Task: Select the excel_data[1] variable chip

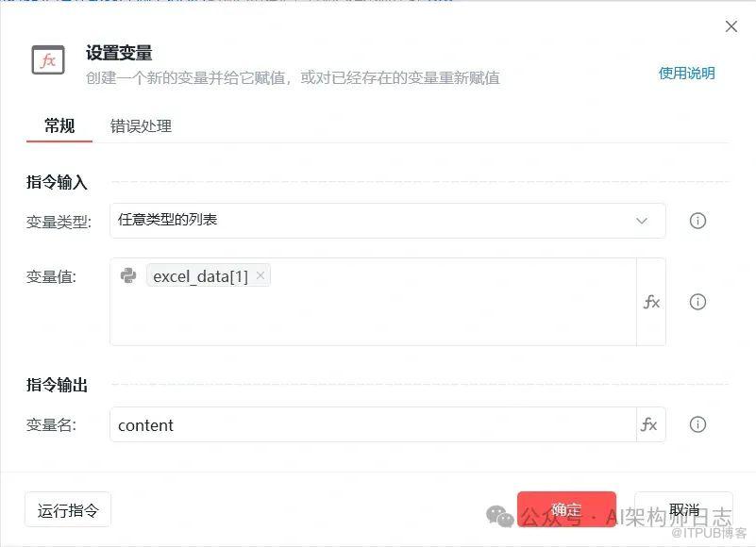Action: (200, 275)
